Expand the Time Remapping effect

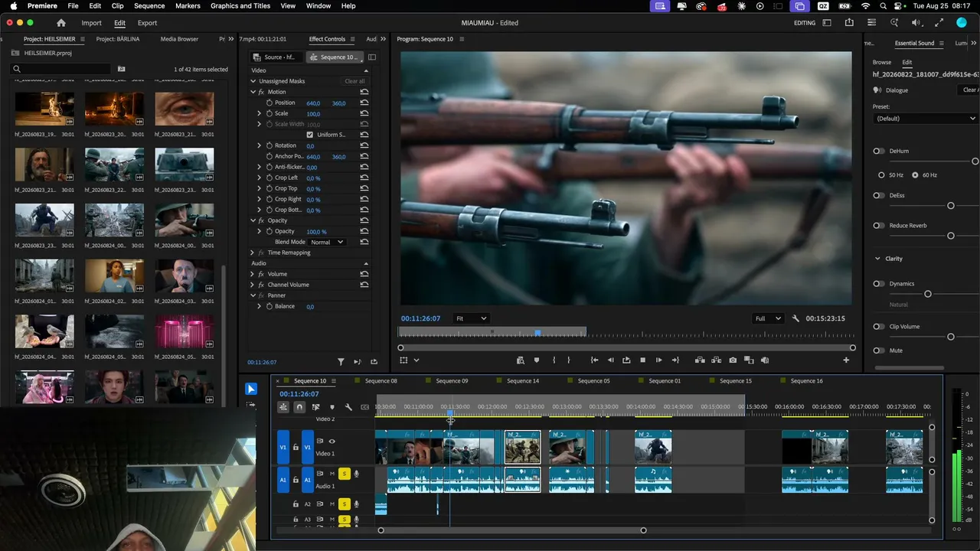click(x=253, y=253)
